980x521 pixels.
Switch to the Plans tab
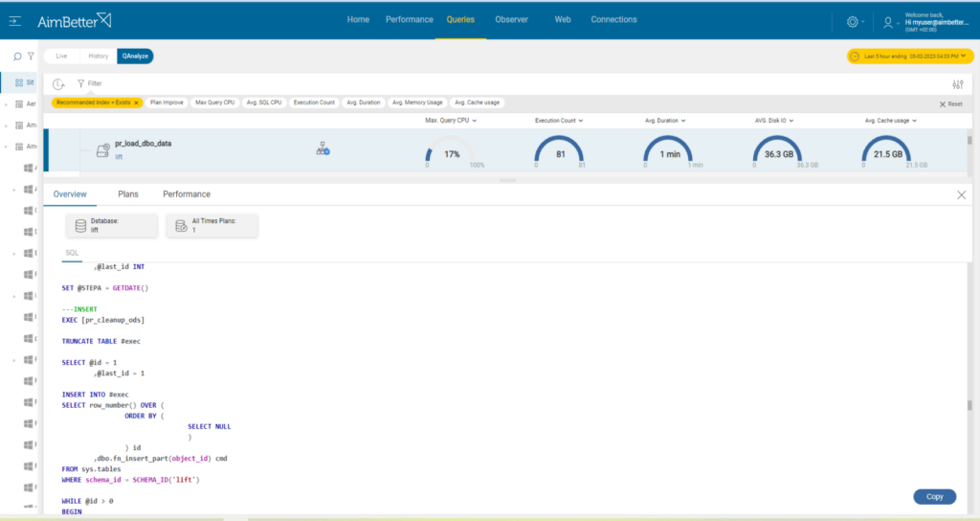(x=128, y=194)
